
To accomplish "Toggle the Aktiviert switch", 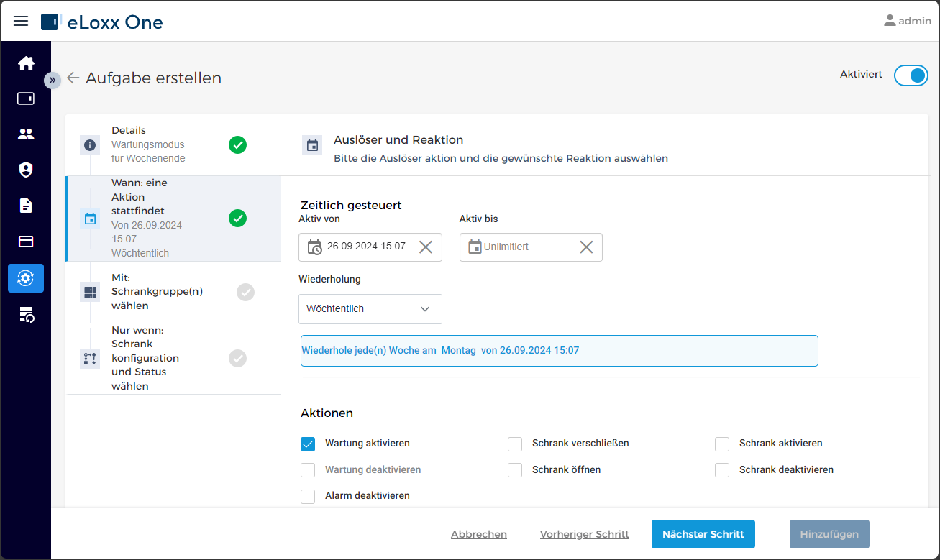I will (911, 75).
